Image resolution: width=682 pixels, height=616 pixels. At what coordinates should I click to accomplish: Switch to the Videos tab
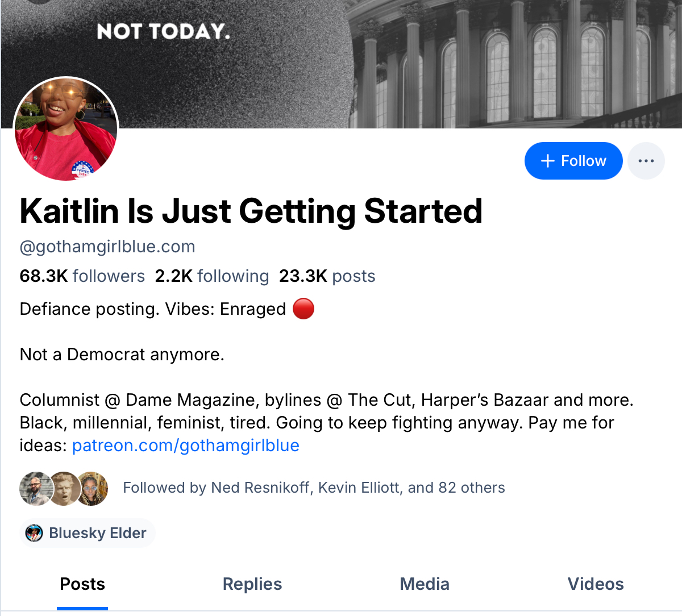596,584
